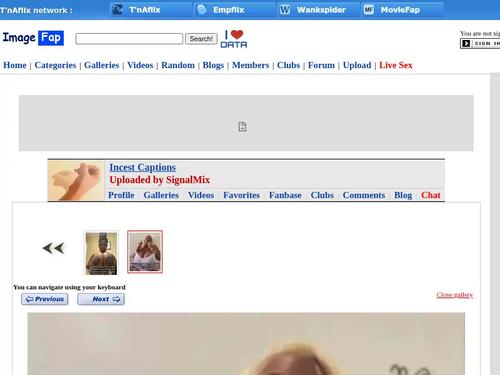
Task: Open Empflix network site button
Action: 235,10
